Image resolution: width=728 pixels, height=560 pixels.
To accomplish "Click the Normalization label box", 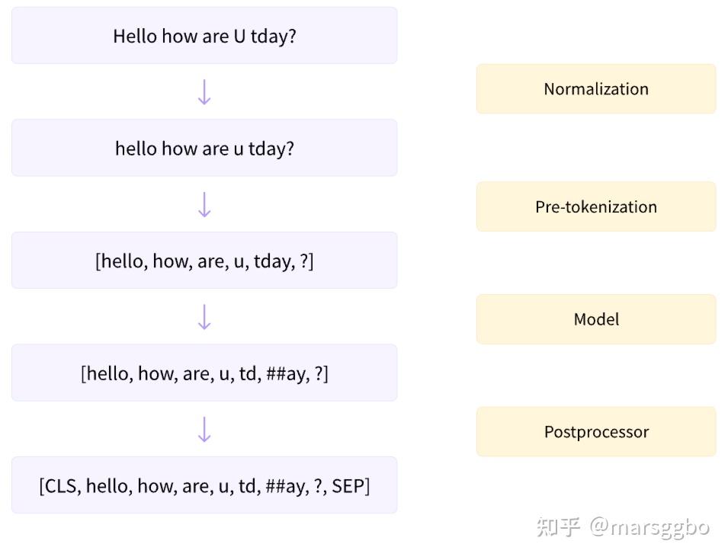I will 596,88.
